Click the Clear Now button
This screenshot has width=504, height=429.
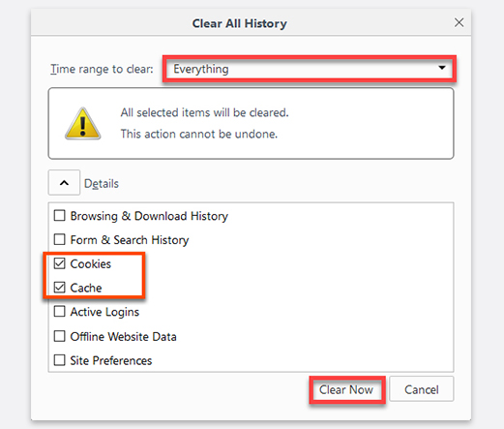(x=347, y=389)
